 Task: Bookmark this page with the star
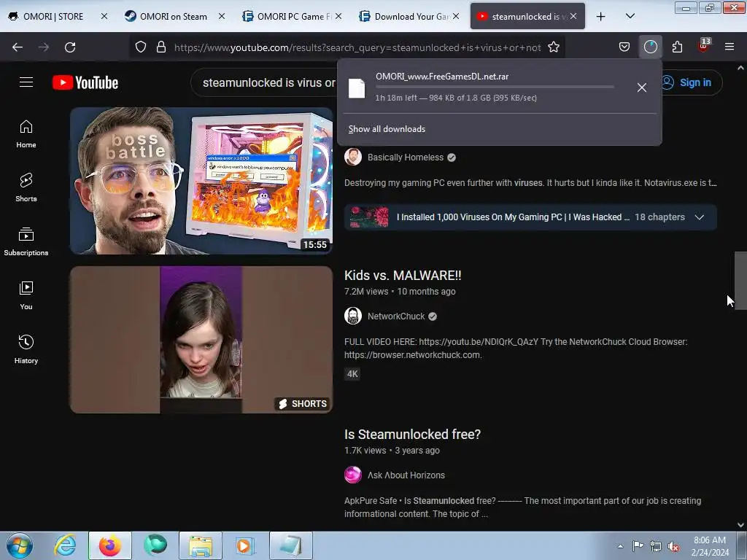[x=554, y=47]
